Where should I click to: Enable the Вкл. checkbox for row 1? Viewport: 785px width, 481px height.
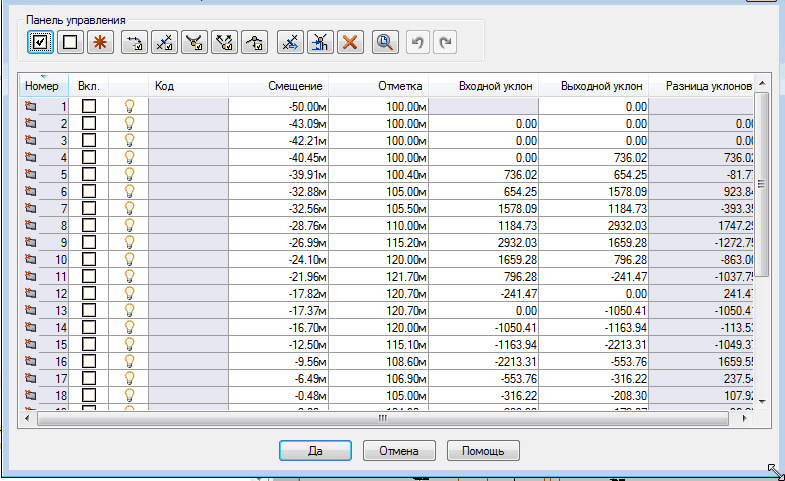tap(89, 105)
